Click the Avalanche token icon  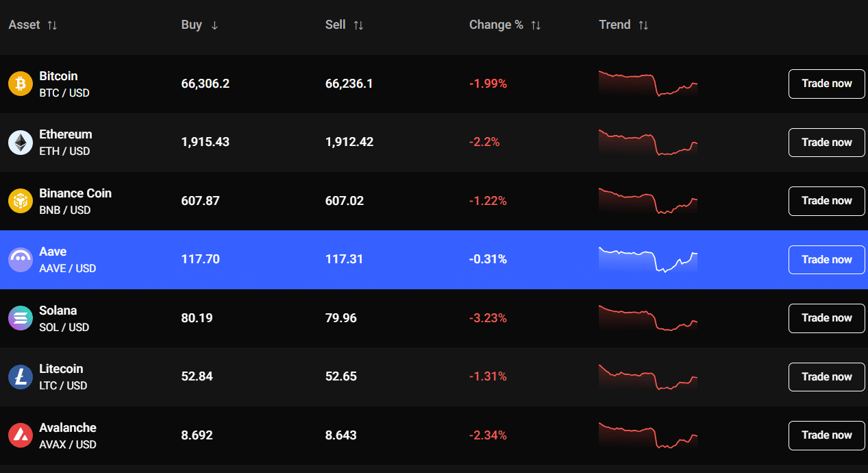[x=20, y=435]
